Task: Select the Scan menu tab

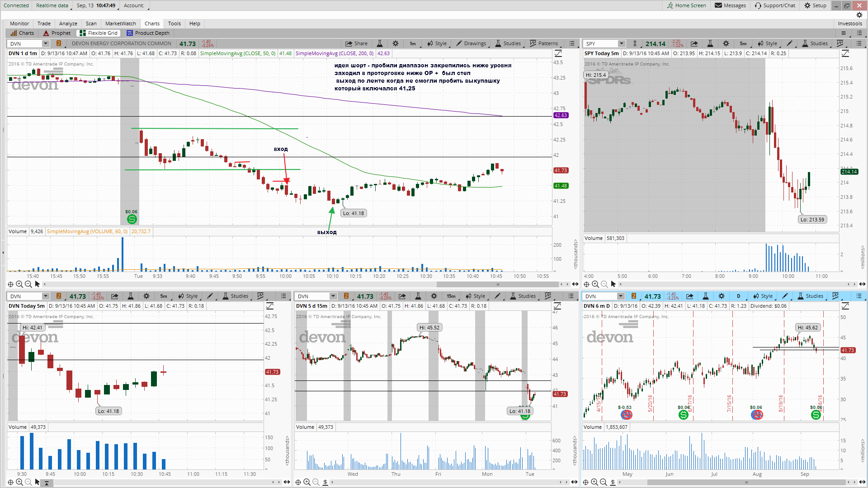Action: (91, 23)
